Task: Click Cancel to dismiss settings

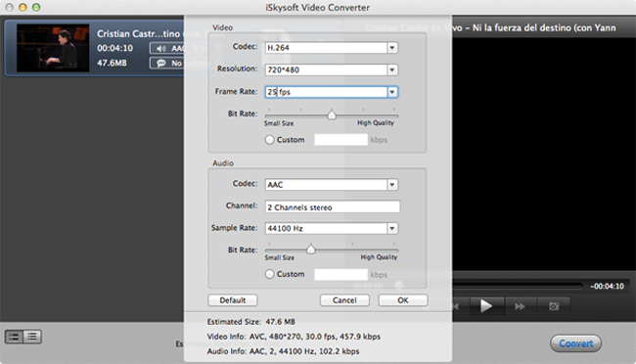Action: pyautogui.click(x=344, y=300)
